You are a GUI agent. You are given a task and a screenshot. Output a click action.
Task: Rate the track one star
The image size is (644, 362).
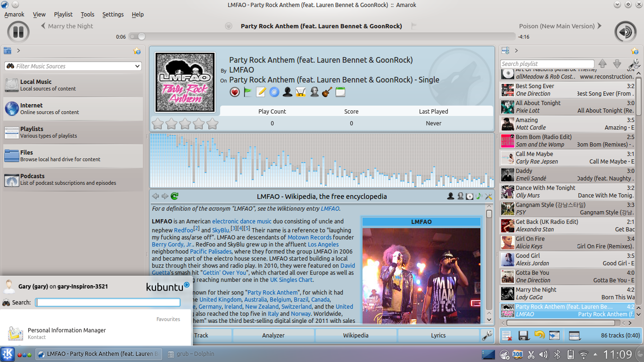point(157,123)
